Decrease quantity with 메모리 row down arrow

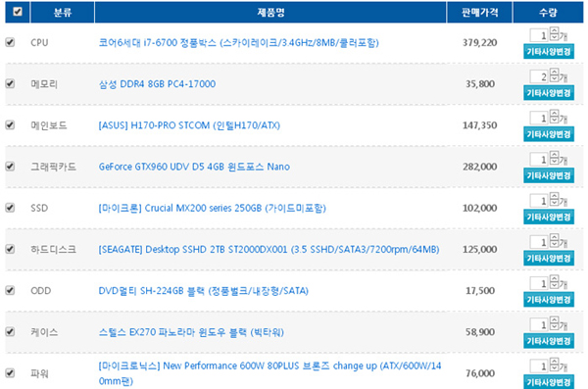point(555,78)
